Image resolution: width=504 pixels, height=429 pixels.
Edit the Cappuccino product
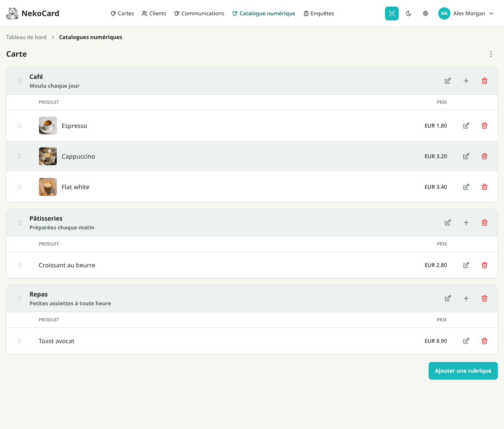(x=466, y=156)
